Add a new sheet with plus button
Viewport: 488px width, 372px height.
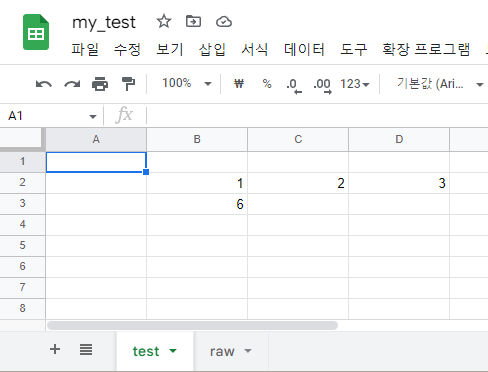pyautogui.click(x=55, y=349)
